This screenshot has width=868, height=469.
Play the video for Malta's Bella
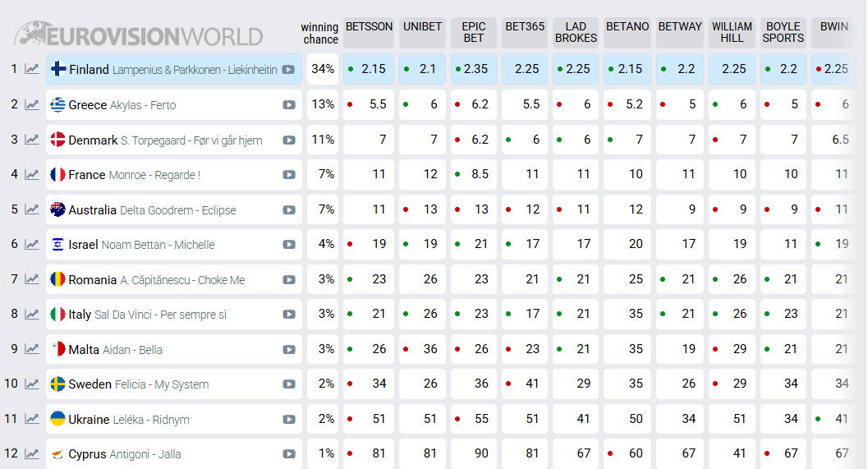(x=288, y=349)
